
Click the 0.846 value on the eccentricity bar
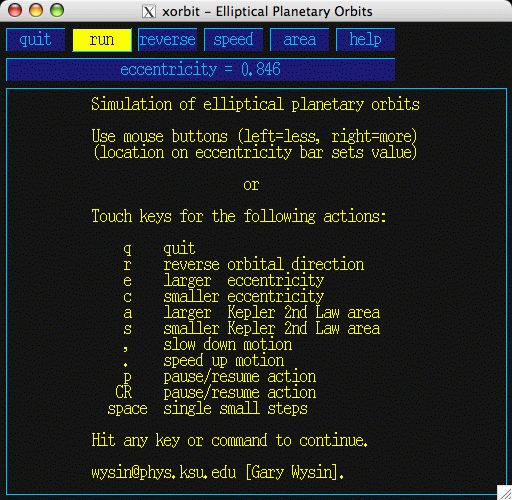click(261, 69)
